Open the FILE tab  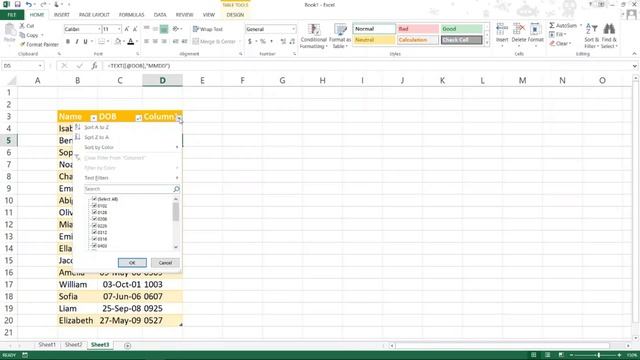pos(12,15)
